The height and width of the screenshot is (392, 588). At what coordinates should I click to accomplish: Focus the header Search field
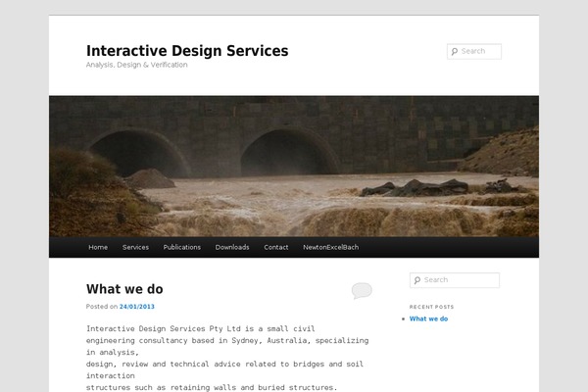[474, 51]
